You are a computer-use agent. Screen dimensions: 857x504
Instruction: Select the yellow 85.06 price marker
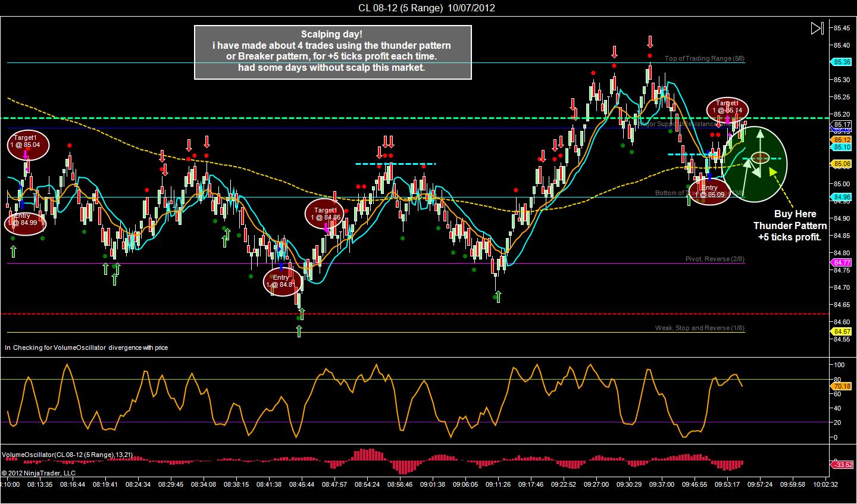point(842,163)
